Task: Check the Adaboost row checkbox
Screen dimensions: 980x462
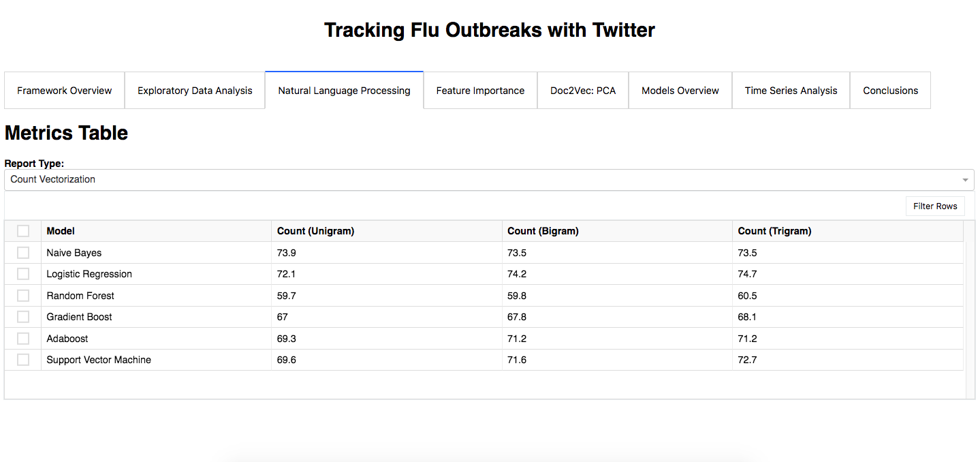Action: (23, 339)
